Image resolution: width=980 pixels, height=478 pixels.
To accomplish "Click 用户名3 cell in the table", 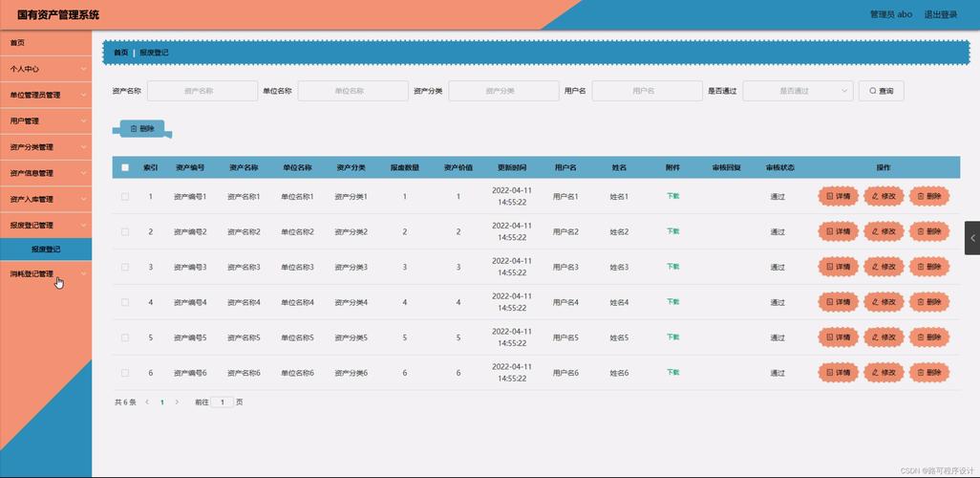I will [565, 267].
